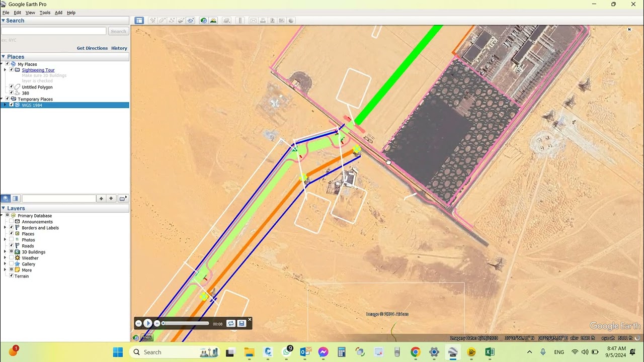Click the north compass indicator on map
The height and width of the screenshot is (362, 644).
(629, 30)
